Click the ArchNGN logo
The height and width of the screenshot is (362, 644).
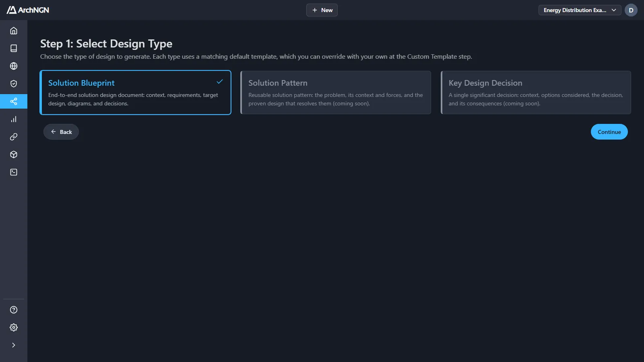pyautogui.click(x=28, y=10)
